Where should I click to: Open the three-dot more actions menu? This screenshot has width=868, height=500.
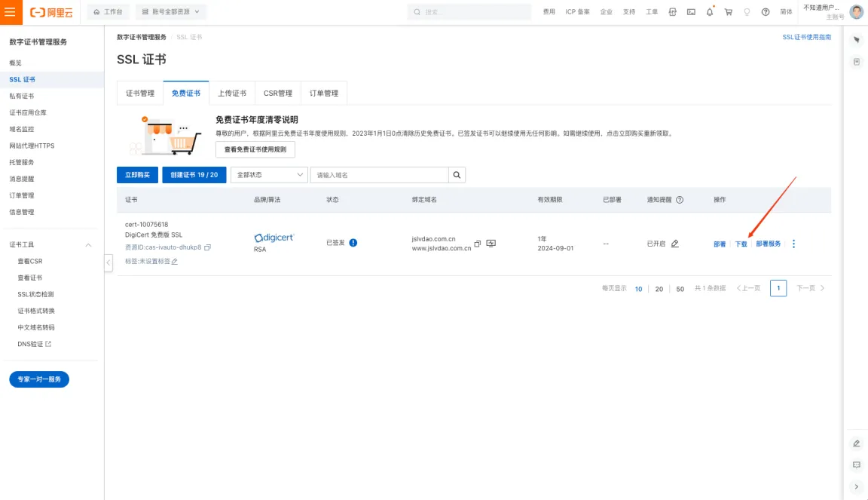coord(794,244)
